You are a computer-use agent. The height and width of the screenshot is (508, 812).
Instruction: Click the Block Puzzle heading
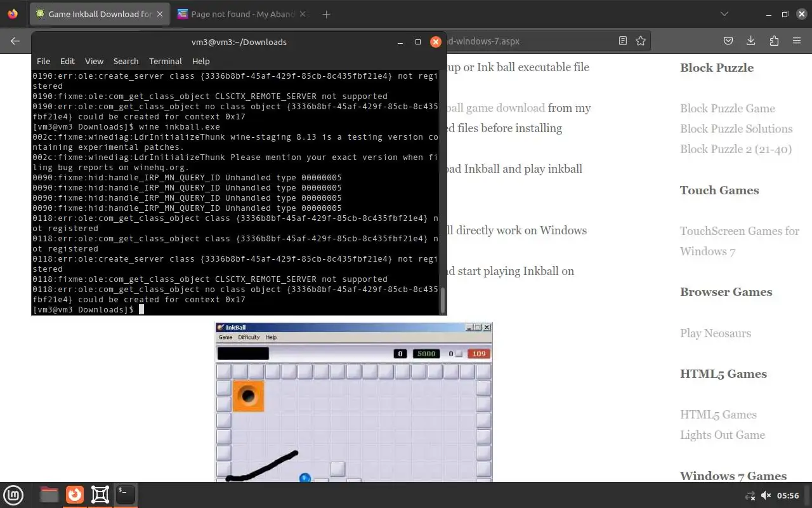click(717, 67)
